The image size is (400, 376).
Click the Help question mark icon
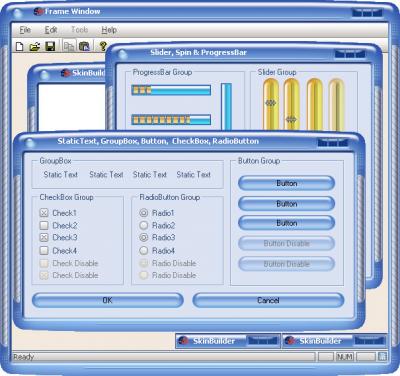103,46
